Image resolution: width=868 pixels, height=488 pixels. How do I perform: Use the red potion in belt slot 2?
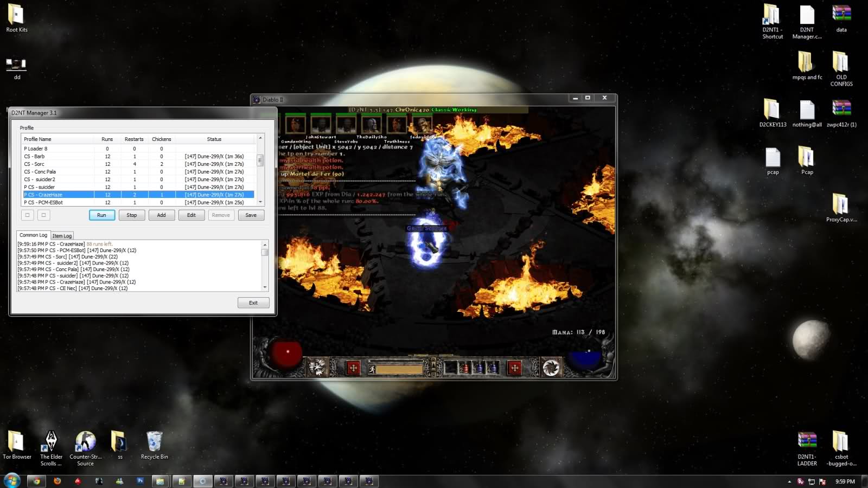click(464, 368)
